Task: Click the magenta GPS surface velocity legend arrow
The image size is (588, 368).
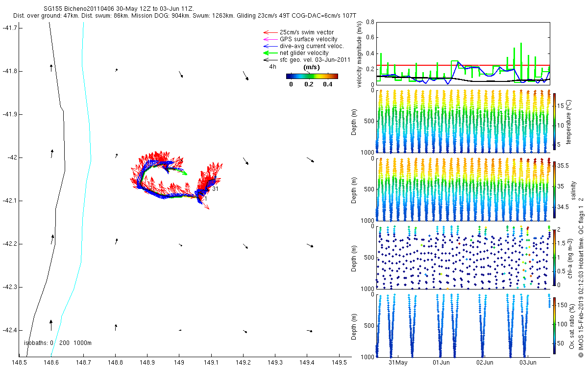Action: [269, 39]
